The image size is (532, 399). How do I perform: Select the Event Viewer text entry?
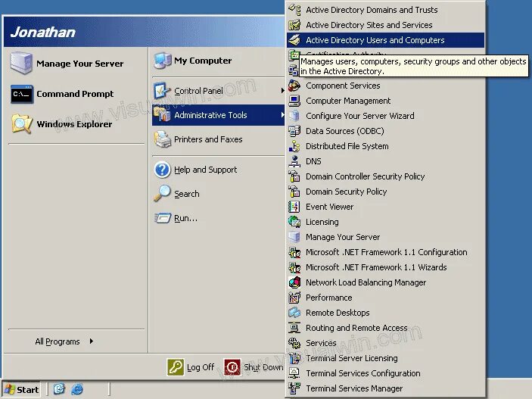pos(329,207)
